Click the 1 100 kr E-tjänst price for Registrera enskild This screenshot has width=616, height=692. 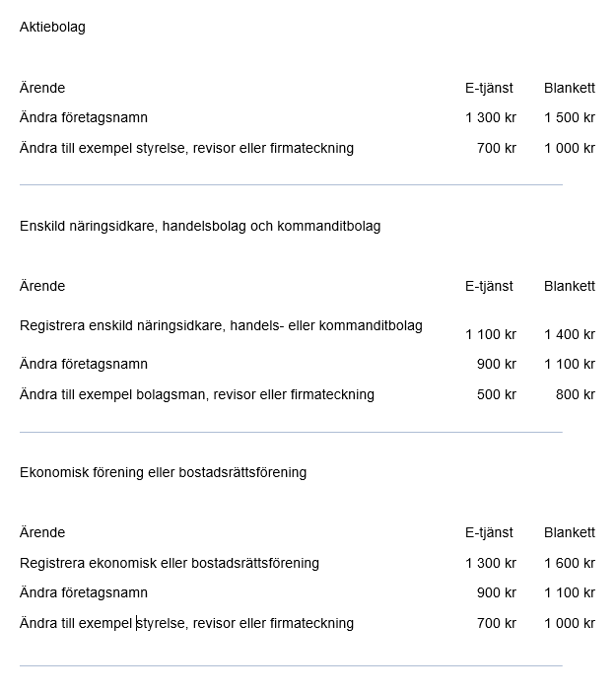(490, 334)
